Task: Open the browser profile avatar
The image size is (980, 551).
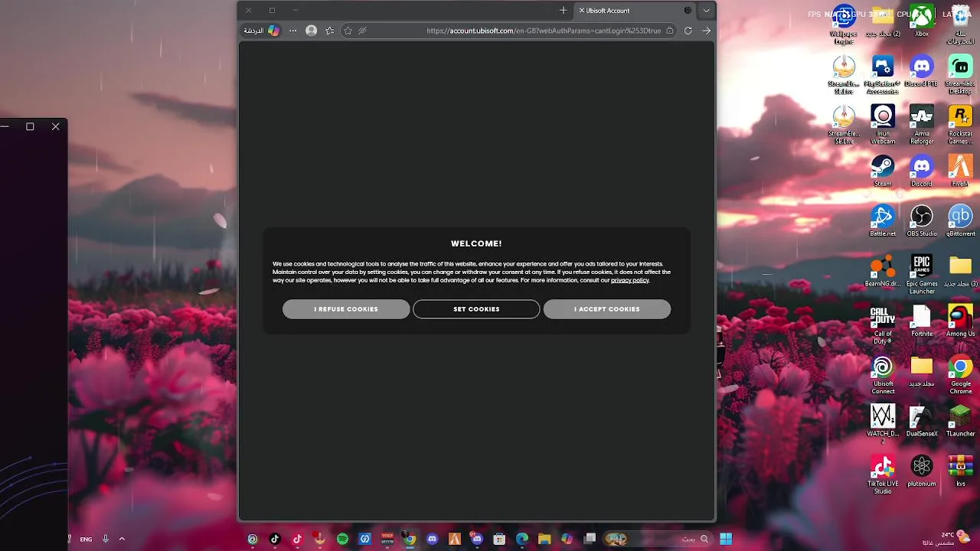Action: tap(311, 31)
